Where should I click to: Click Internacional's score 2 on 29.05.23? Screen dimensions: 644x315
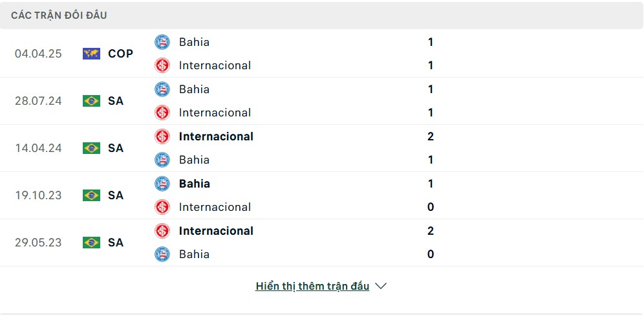coord(431,231)
